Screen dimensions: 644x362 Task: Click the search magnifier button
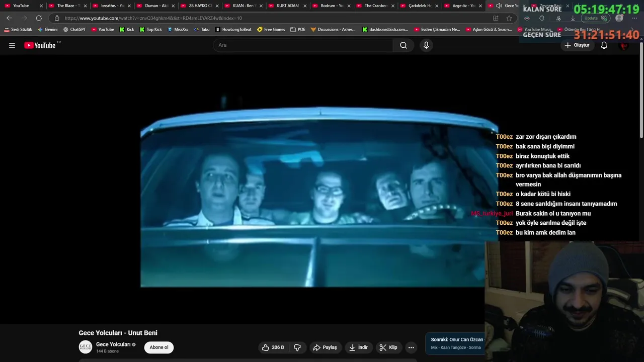pyautogui.click(x=404, y=45)
